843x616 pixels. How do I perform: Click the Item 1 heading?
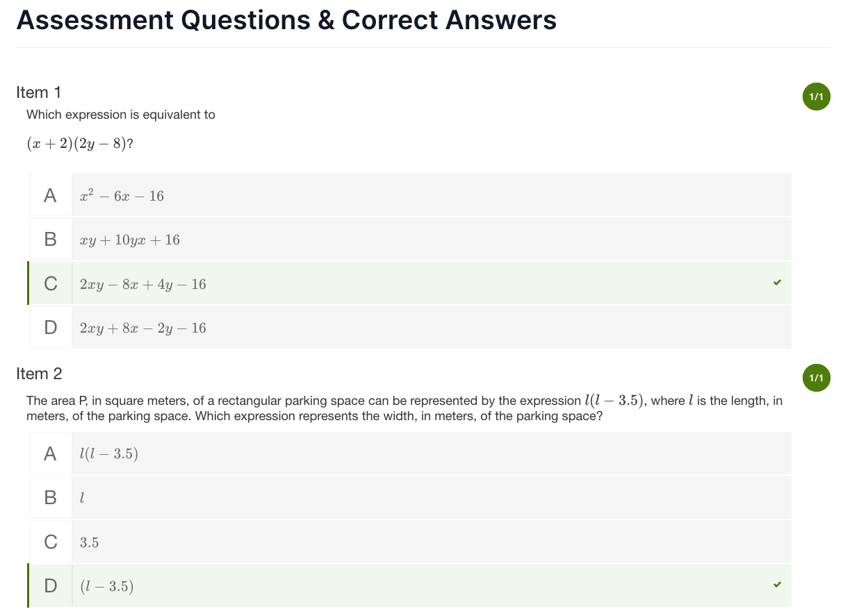39,92
